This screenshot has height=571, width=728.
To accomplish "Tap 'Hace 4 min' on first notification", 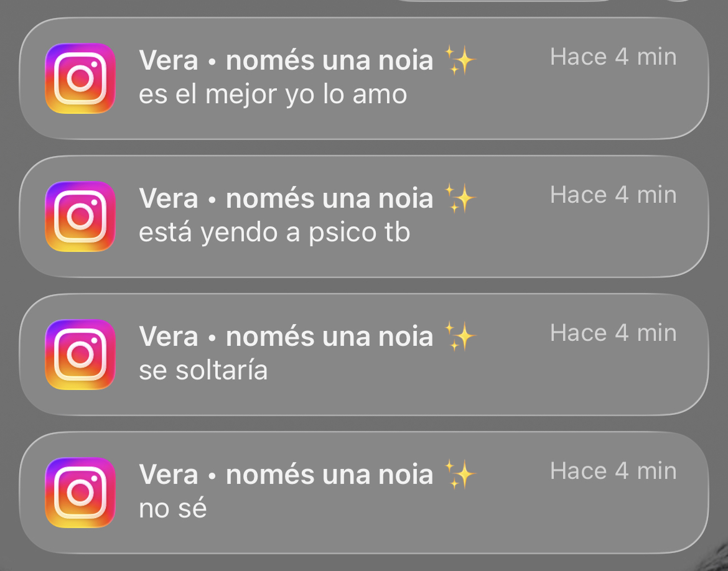I will coord(614,57).
